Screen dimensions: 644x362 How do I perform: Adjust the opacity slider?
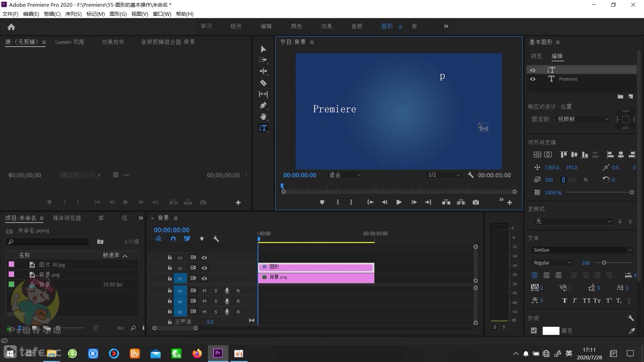pyautogui.click(x=632, y=192)
